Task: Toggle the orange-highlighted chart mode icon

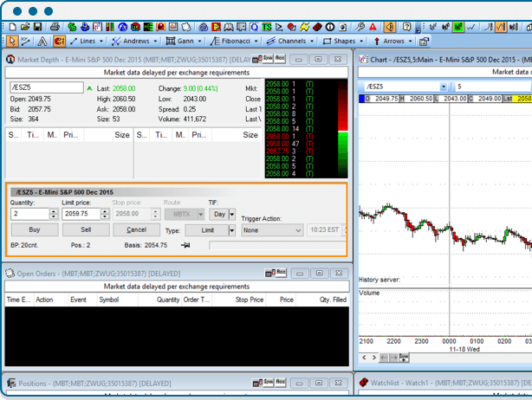Action: 501,27
